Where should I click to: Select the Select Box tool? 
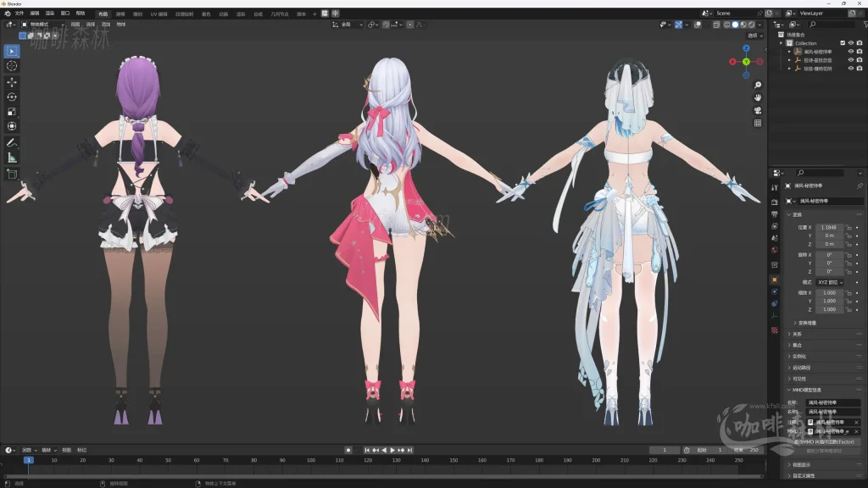point(12,51)
